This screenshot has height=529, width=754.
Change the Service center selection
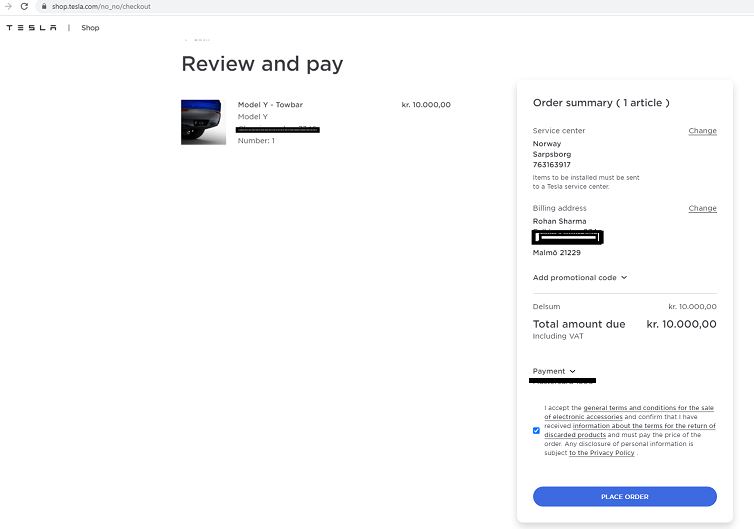(x=702, y=131)
